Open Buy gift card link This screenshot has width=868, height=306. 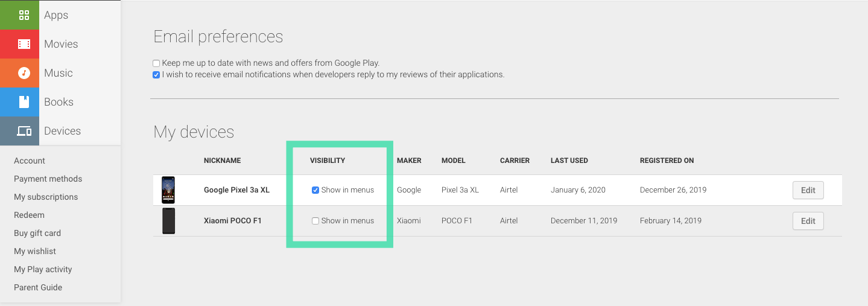[x=37, y=233]
